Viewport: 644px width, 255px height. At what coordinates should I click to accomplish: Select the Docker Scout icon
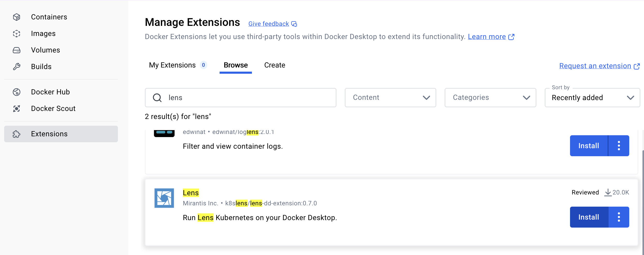pyautogui.click(x=17, y=109)
